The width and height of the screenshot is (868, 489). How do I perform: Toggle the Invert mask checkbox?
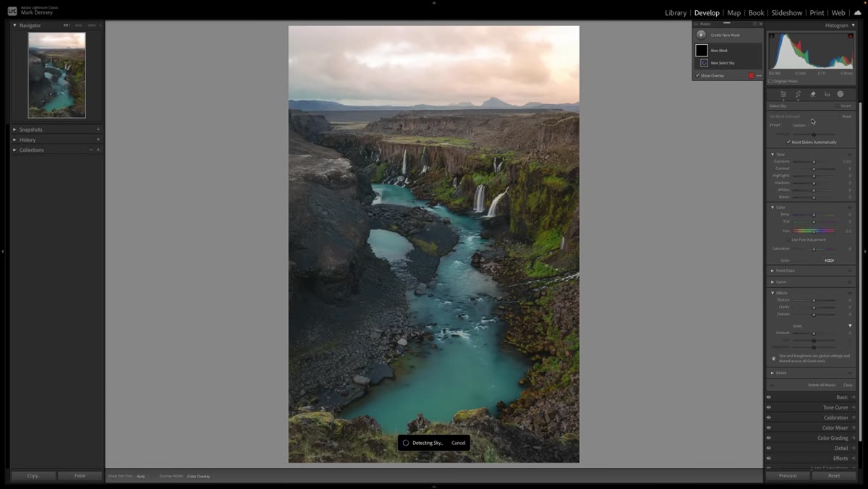[838, 106]
